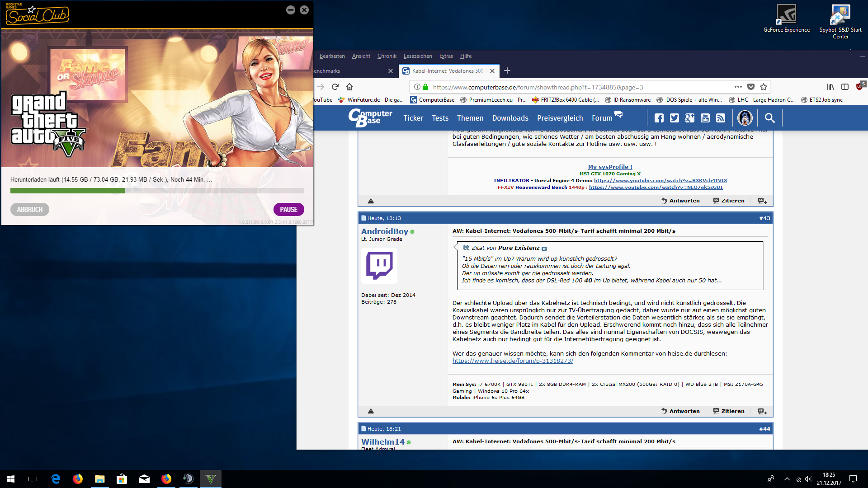Bookmark this page with the star icon
The image size is (868, 488).
[764, 87]
